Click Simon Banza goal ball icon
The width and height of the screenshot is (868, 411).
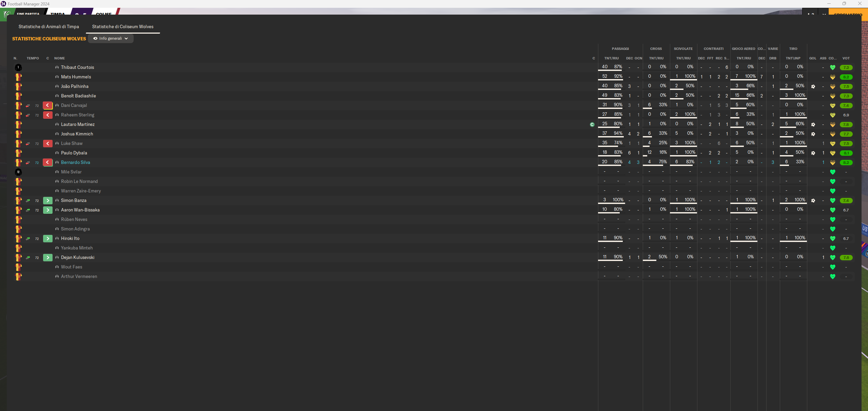pos(813,201)
